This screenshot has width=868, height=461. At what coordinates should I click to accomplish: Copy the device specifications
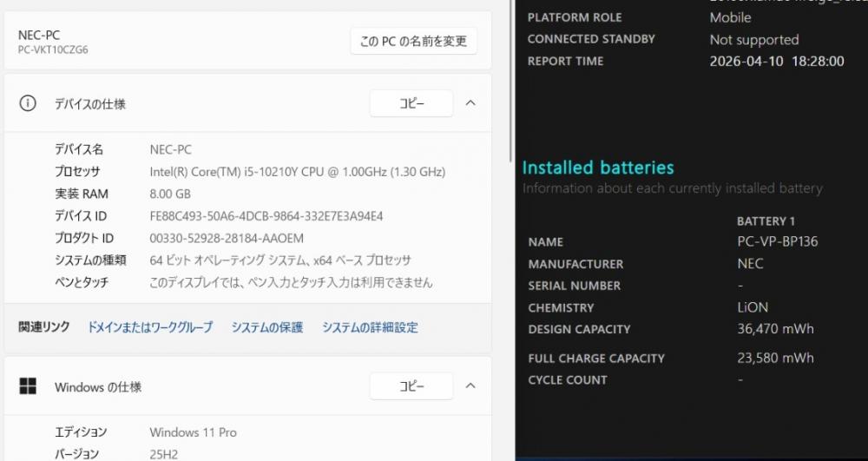411,103
